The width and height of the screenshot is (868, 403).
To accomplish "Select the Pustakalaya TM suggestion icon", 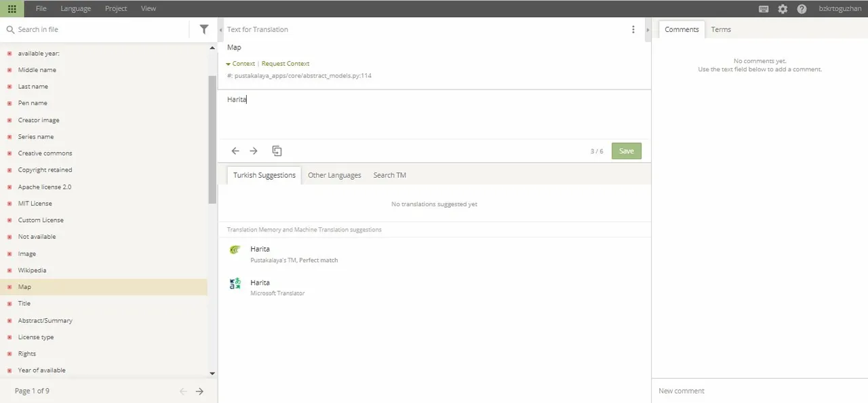I will (235, 249).
